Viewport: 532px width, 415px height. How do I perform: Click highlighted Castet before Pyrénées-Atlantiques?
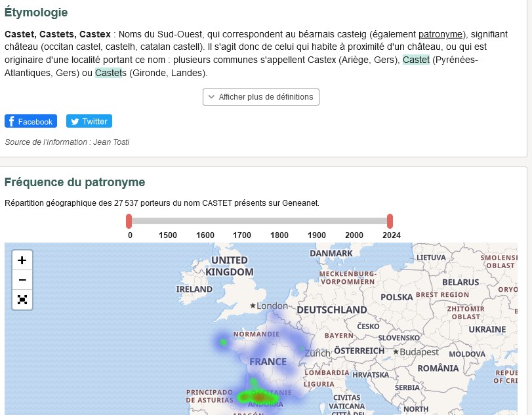(416, 60)
